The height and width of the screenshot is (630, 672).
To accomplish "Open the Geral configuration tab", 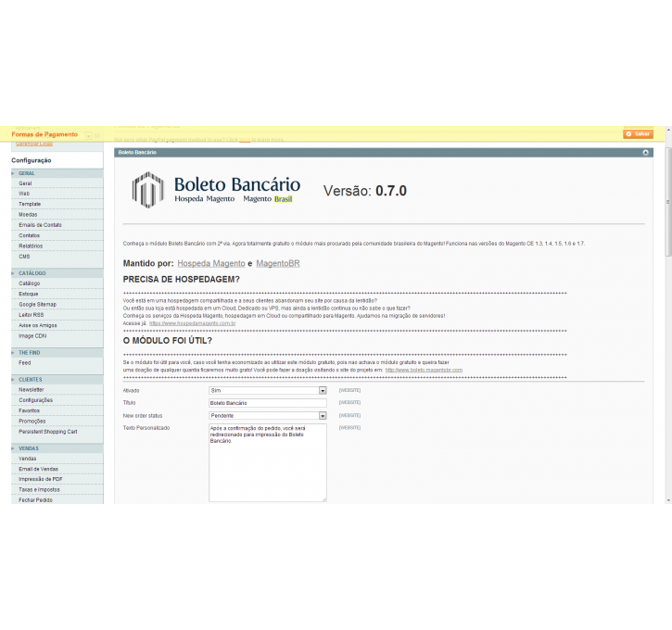I will [57, 183].
